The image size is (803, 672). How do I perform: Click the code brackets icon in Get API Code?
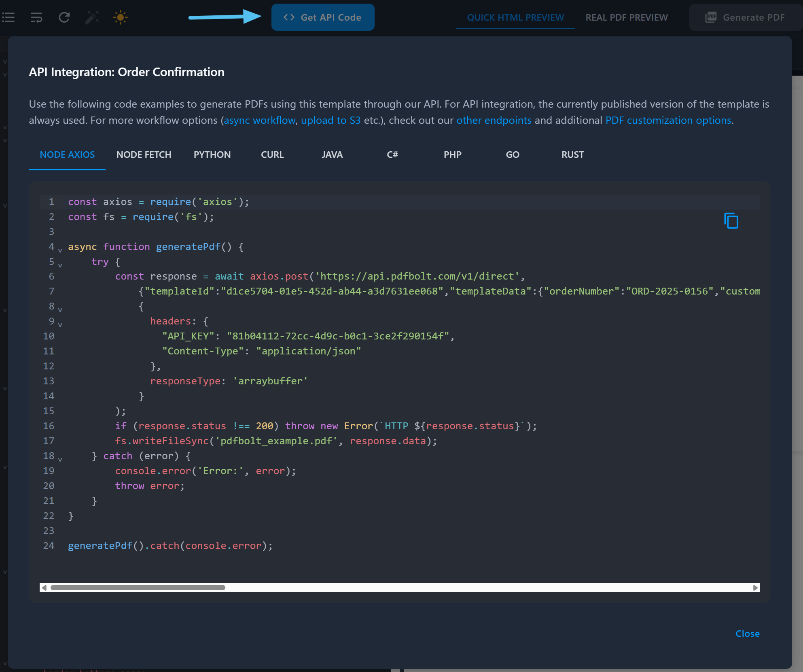289,17
